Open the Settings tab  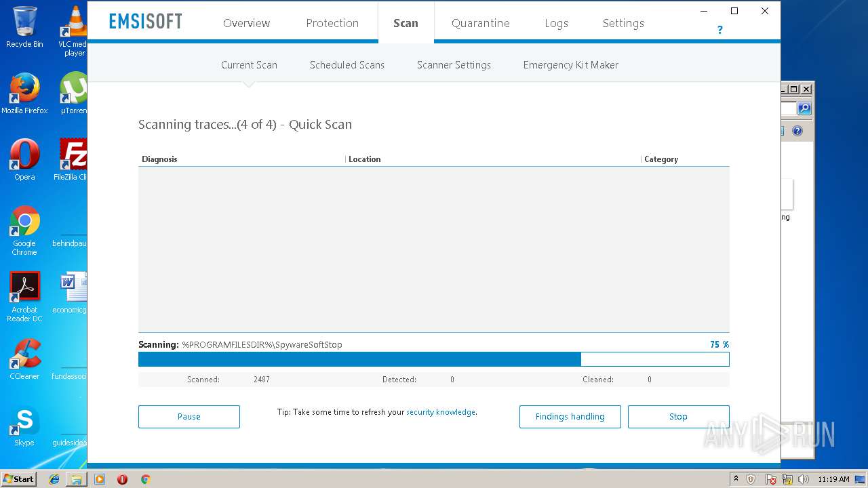pos(623,23)
